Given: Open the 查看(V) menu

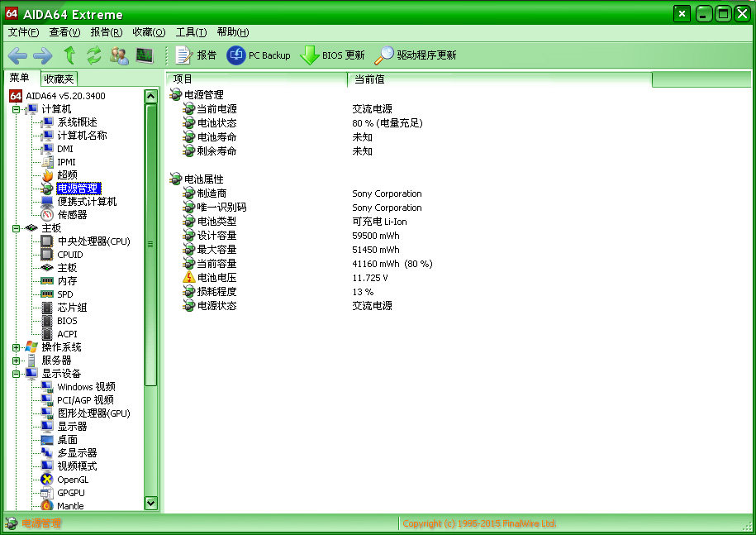Looking at the screenshot, I should point(64,32).
